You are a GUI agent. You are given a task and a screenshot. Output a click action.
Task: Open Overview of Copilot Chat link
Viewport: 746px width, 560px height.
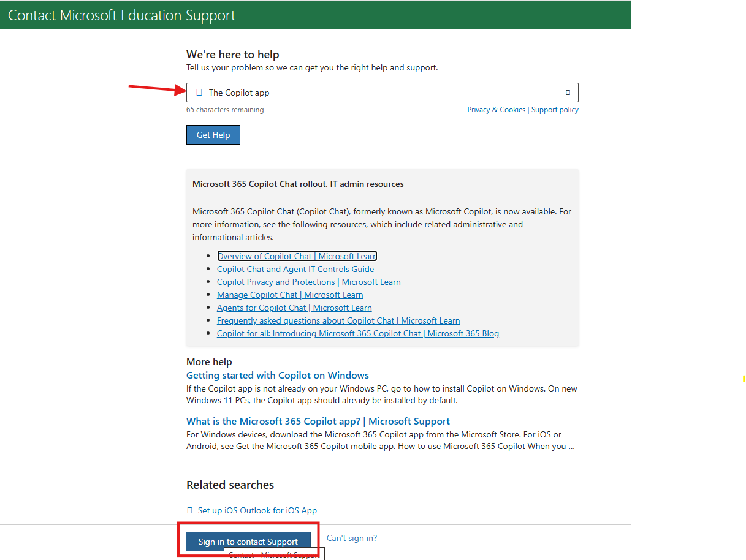297,256
